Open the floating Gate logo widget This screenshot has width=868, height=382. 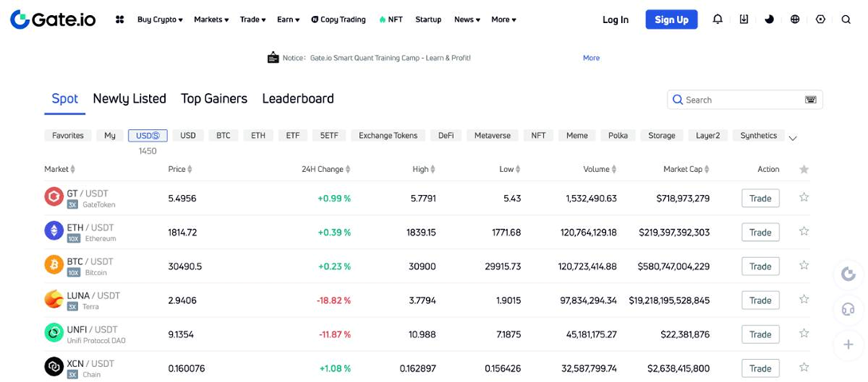click(x=848, y=274)
